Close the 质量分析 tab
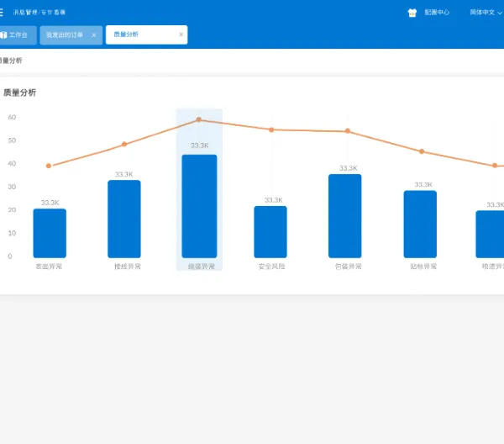The width and height of the screenshot is (504, 444). click(181, 34)
